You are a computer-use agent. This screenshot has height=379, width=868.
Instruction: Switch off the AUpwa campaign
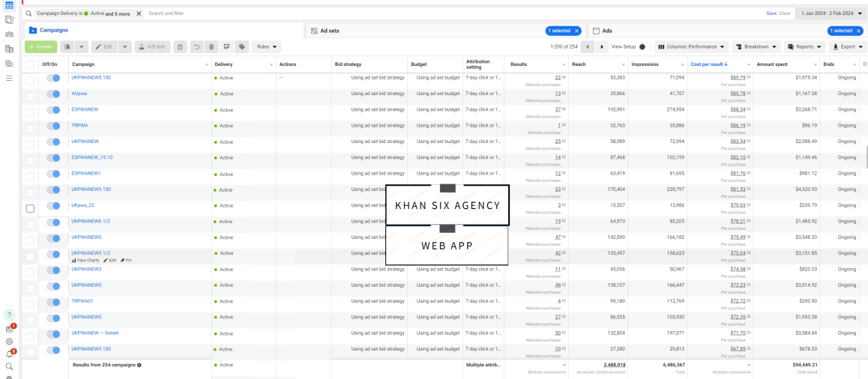click(x=53, y=94)
